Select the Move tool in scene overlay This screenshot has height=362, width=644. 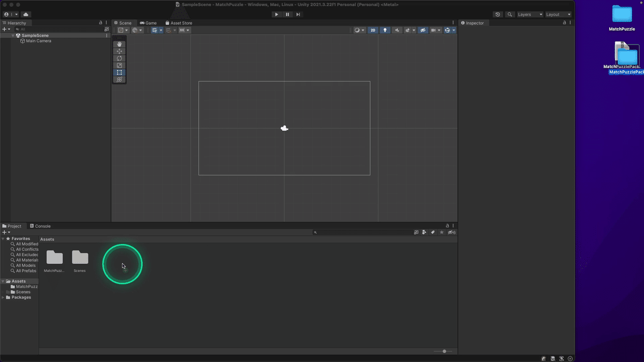120,51
